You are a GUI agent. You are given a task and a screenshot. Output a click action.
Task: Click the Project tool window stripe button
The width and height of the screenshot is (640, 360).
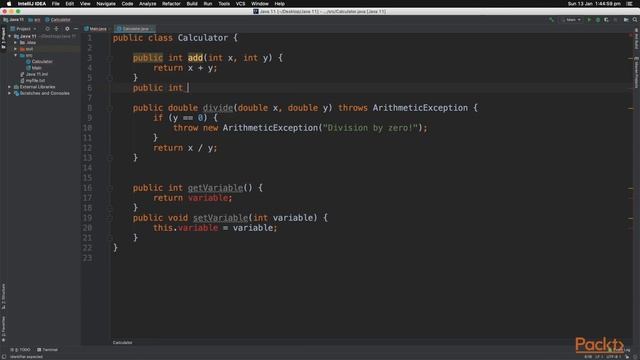[3, 38]
